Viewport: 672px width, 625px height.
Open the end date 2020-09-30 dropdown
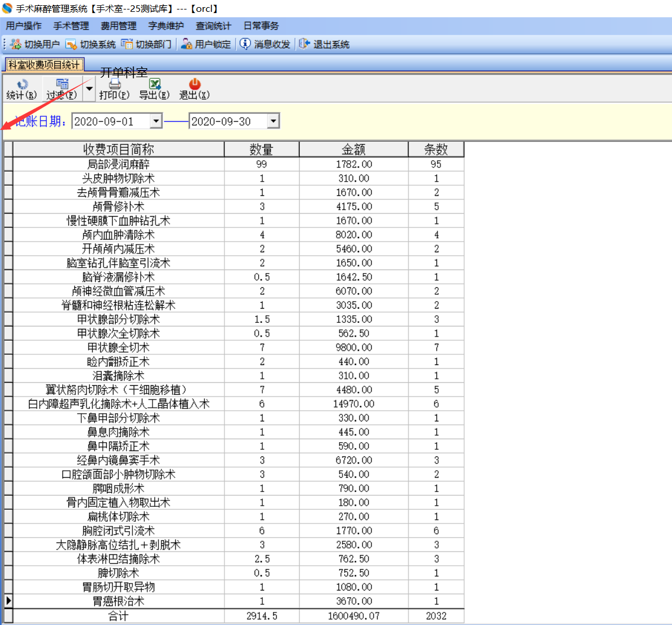(273, 121)
